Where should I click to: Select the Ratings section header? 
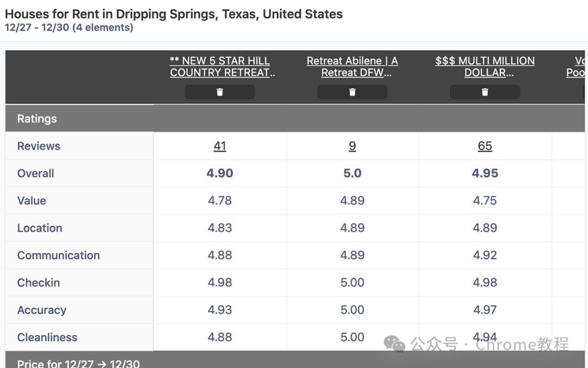(295, 118)
